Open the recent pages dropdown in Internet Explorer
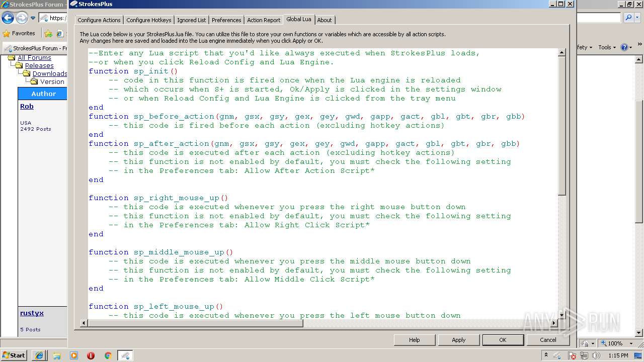644x362 pixels. tap(33, 18)
